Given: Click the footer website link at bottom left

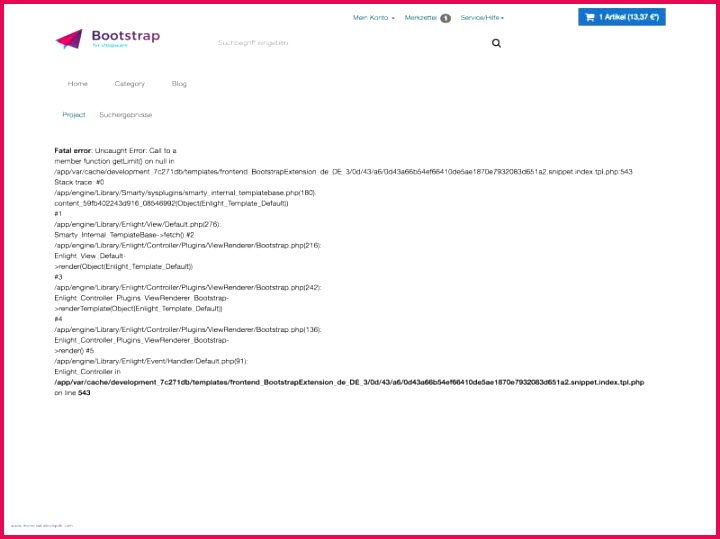Looking at the screenshot, I should (42, 525).
